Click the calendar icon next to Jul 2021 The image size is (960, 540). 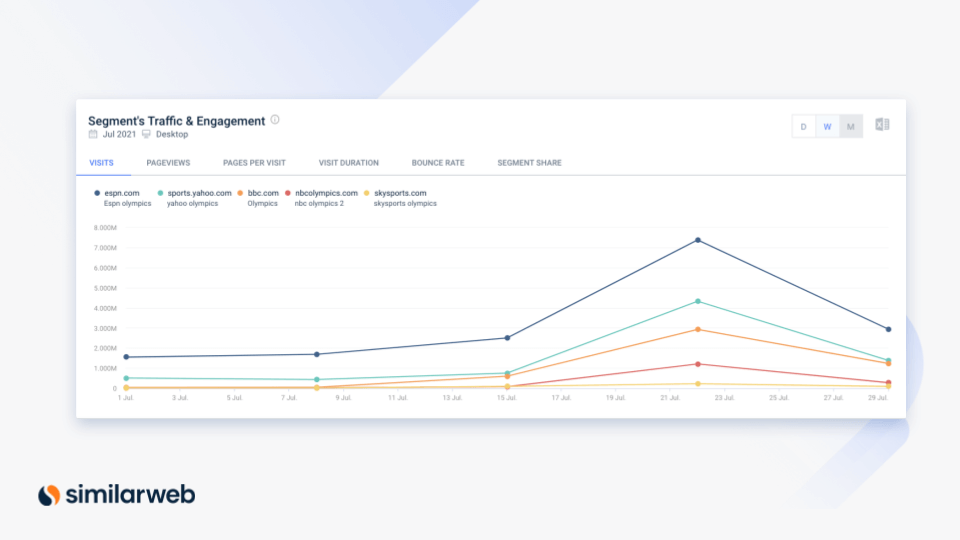(93, 134)
